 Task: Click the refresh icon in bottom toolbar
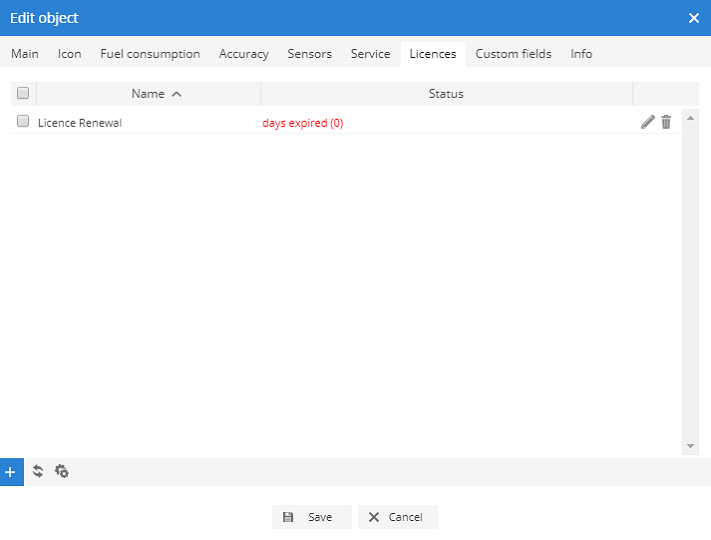tap(38, 471)
